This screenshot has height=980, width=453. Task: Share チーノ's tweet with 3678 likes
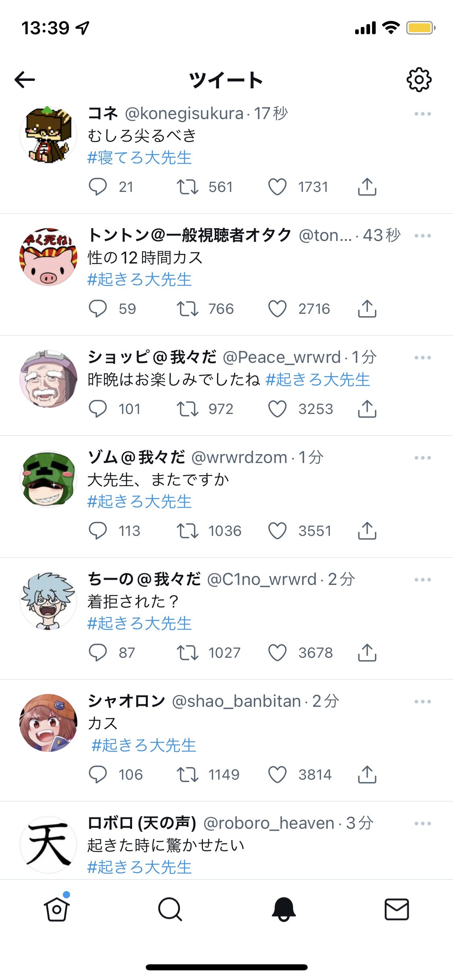pos(367,653)
